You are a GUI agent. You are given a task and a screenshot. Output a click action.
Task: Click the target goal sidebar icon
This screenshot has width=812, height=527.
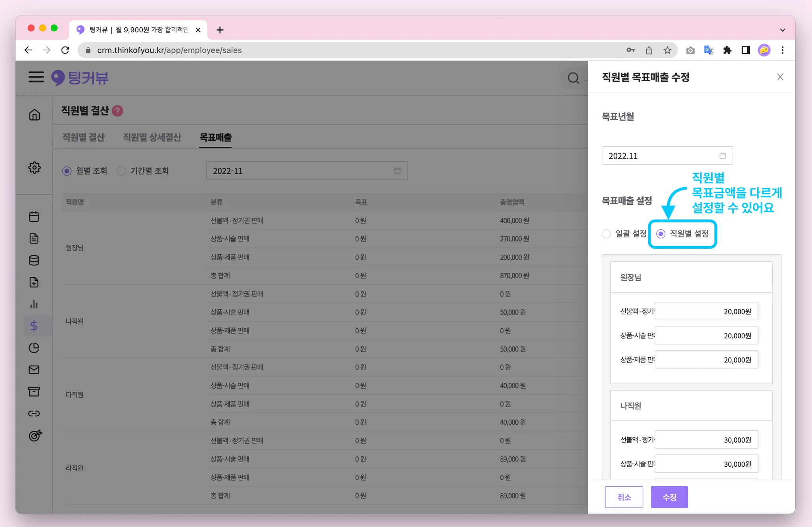pyautogui.click(x=35, y=435)
